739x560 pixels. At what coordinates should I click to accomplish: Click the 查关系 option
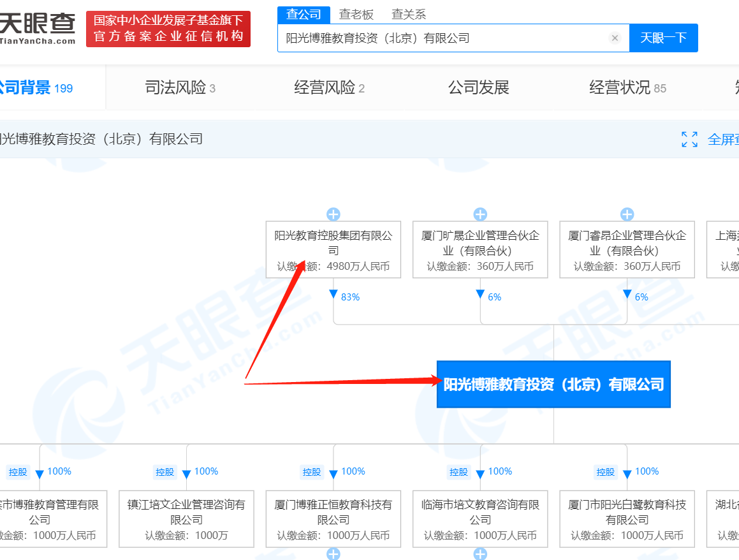(x=409, y=14)
